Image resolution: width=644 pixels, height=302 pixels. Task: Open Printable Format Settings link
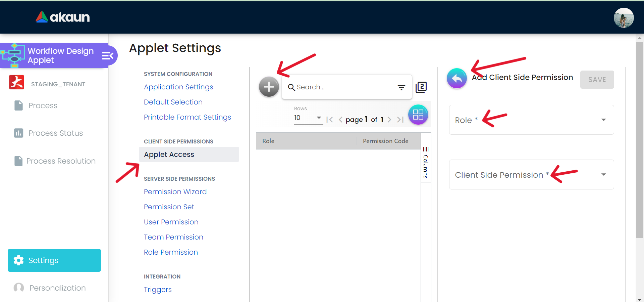coord(187,117)
